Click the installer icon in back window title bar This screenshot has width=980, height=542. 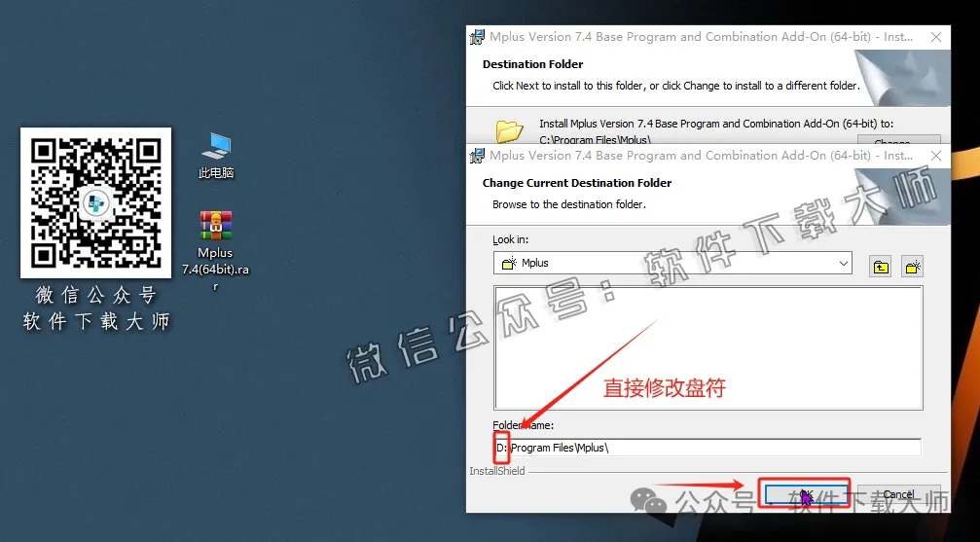coord(477,37)
